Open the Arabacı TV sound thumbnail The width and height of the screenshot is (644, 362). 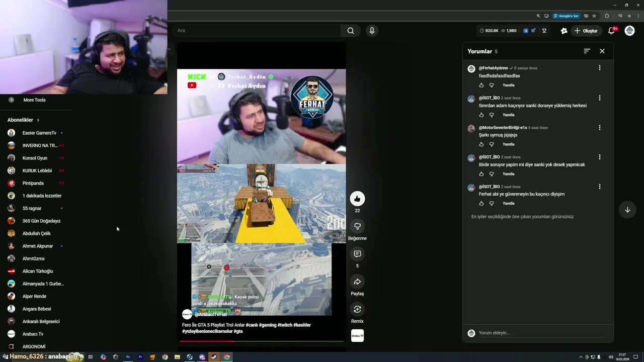point(357,335)
